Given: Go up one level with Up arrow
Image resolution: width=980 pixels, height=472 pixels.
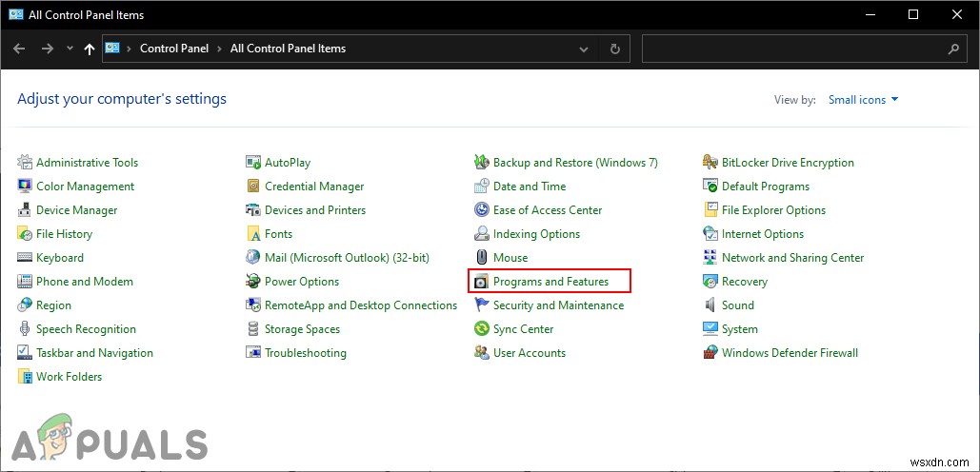Looking at the screenshot, I should pyautogui.click(x=90, y=49).
